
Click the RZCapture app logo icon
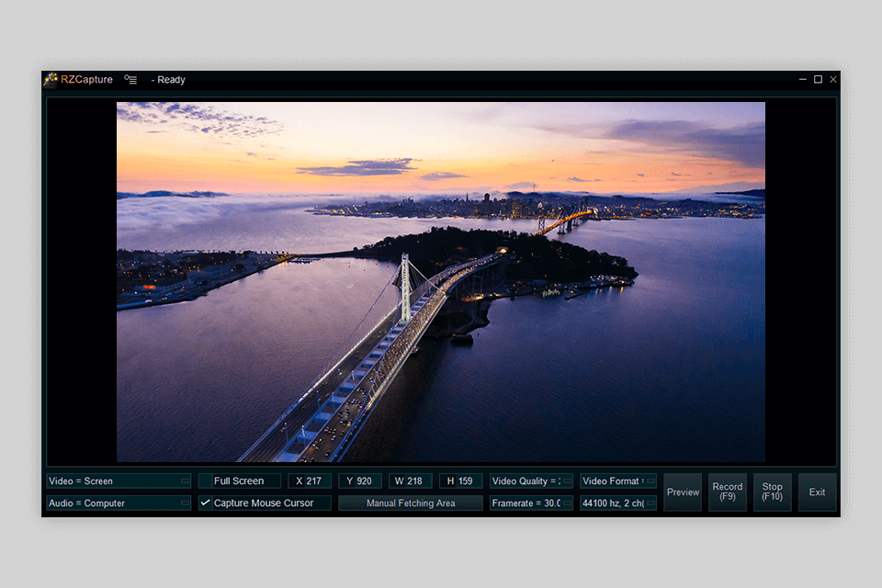[51, 79]
